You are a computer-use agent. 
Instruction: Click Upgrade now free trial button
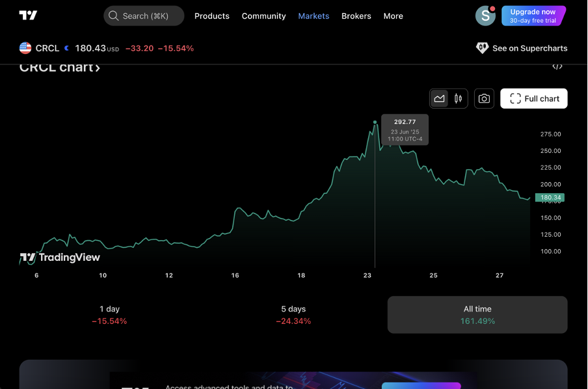click(x=533, y=16)
